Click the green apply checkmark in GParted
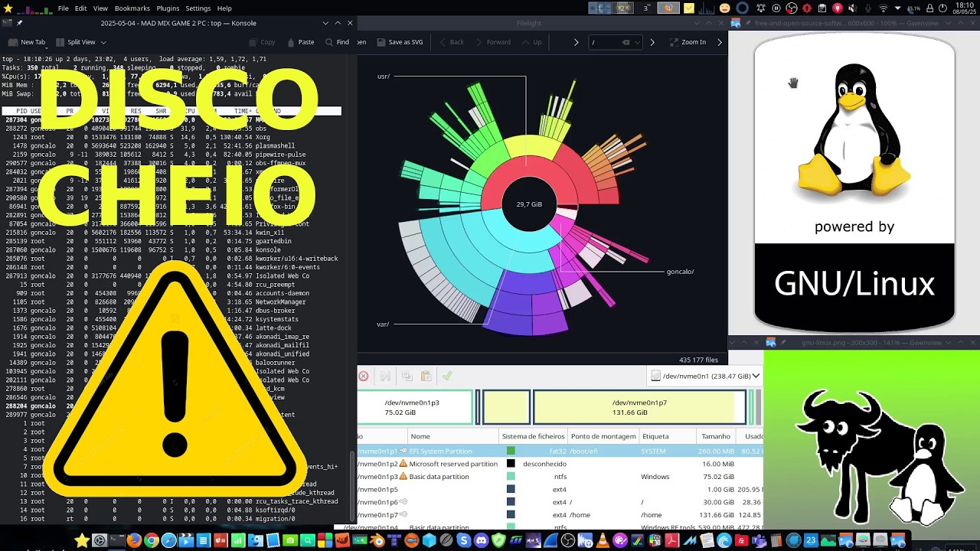This screenshot has height=551, width=980. coord(447,376)
